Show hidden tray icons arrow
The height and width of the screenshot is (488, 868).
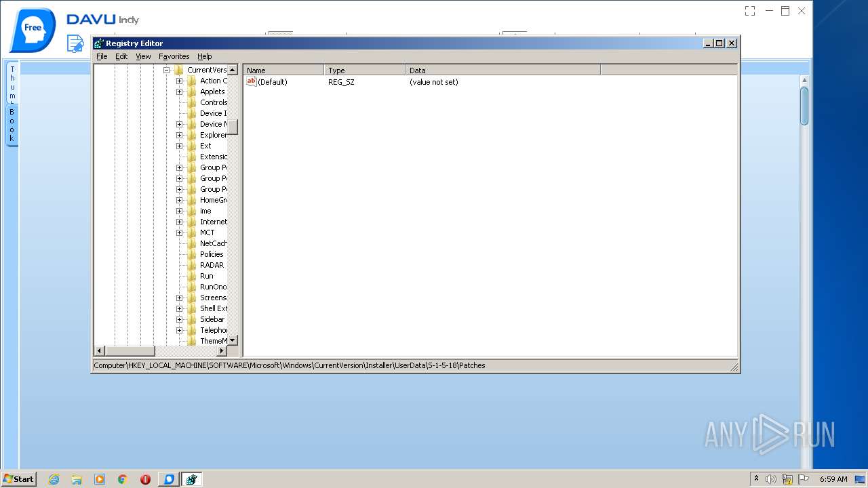click(x=756, y=479)
